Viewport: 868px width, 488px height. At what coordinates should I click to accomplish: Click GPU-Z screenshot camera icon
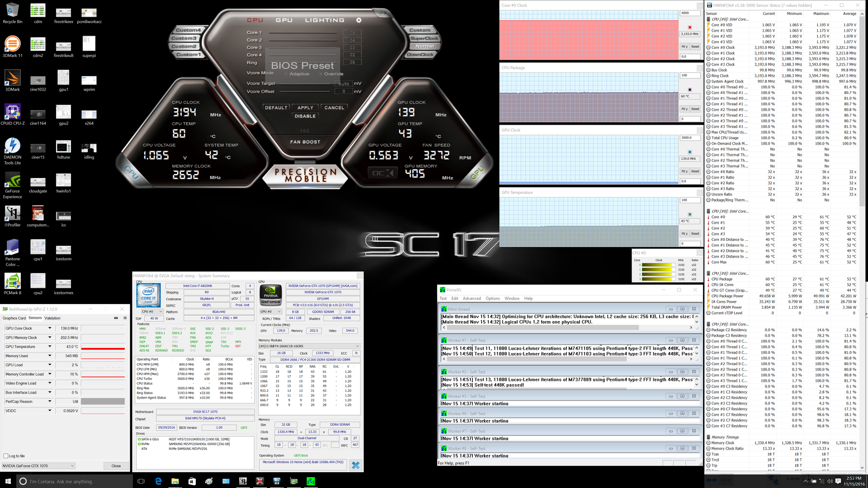116,318
